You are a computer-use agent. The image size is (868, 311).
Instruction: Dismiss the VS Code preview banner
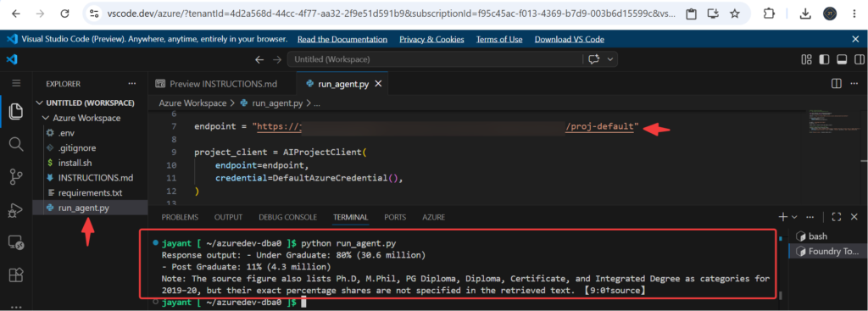coord(855,39)
